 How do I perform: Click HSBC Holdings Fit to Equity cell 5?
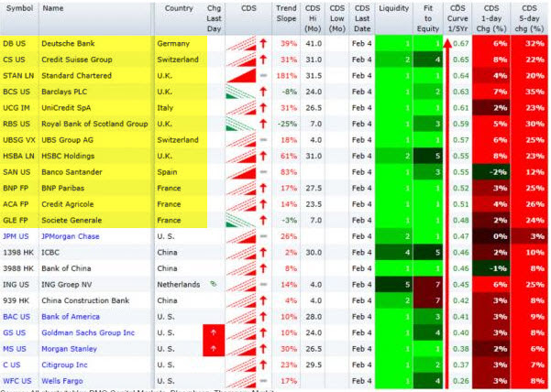click(428, 157)
